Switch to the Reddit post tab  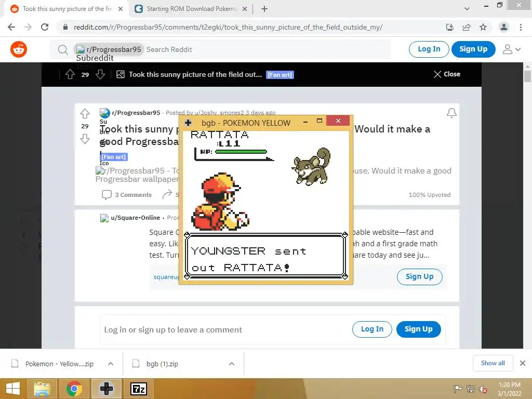[x=66, y=9]
